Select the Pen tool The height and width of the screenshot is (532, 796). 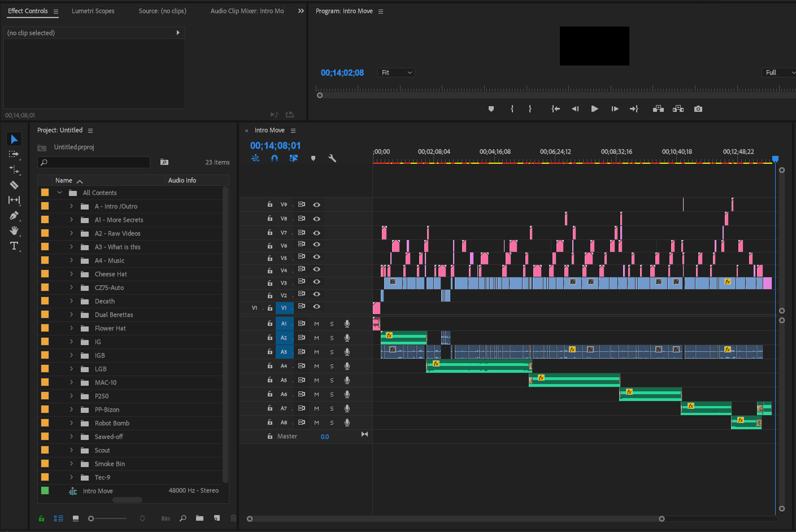[14, 215]
